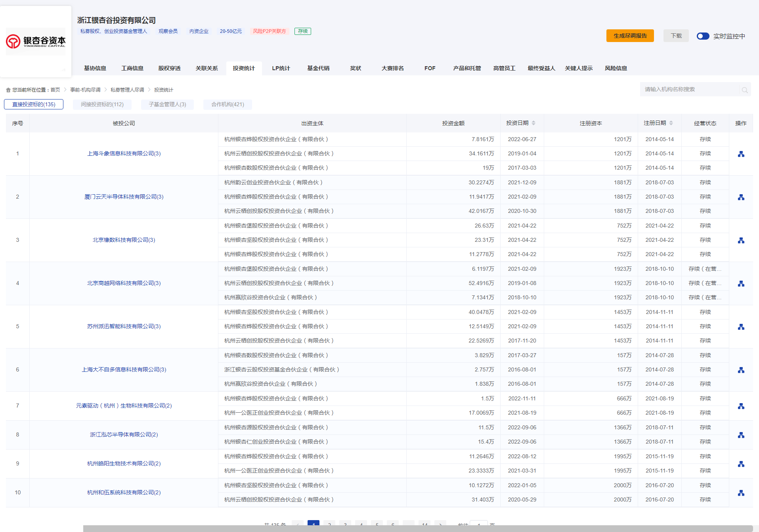759x532 pixels.
Task: Open equity structure icon for 上海斗象信息科技有限公司
Action: point(741,154)
